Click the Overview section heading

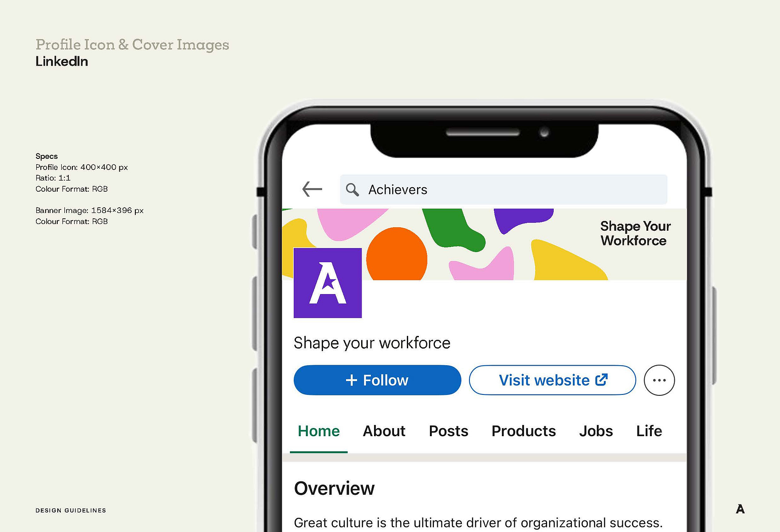(x=334, y=489)
